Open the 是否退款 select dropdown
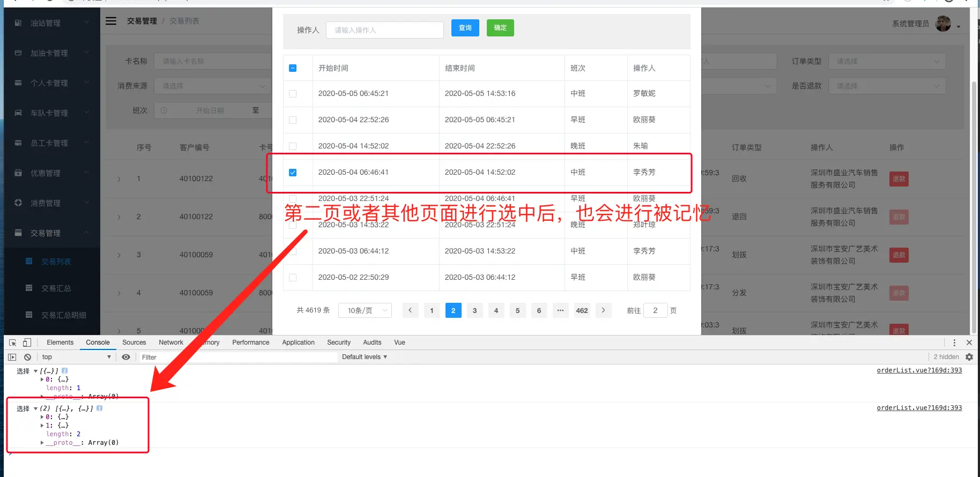This screenshot has width=980, height=477. pyautogui.click(x=887, y=86)
